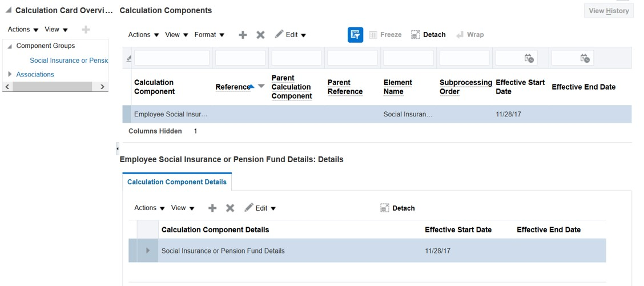Click the delete X icon in Calculation Components toolbar
644x286 pixels.
point(260,35)
